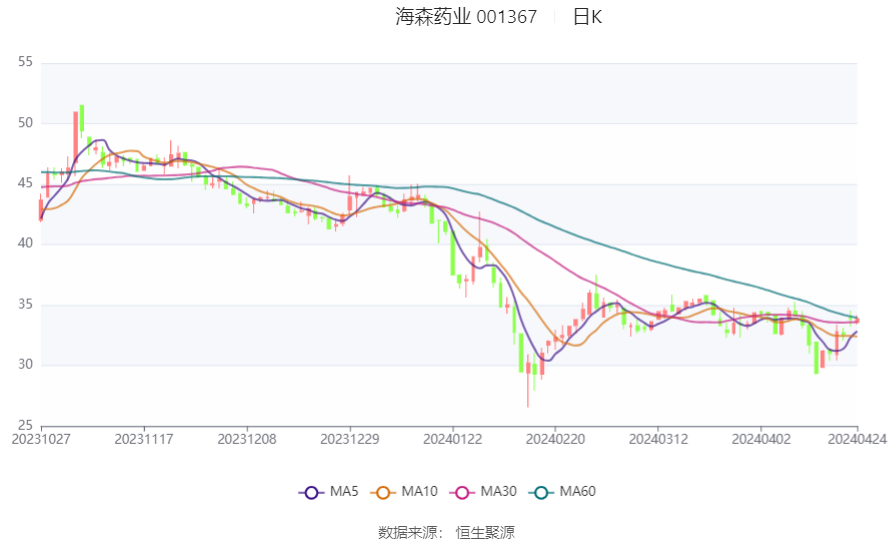Hide the MA10 line using its legend text
This screenshot has width=893, height=542.
coord(419,492)
